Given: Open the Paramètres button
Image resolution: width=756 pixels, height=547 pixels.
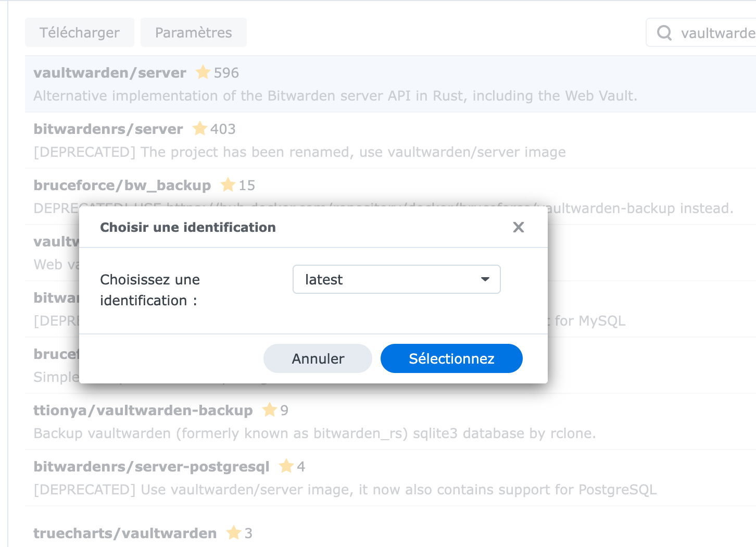Looking at the screenshot, I should (194, 32).
